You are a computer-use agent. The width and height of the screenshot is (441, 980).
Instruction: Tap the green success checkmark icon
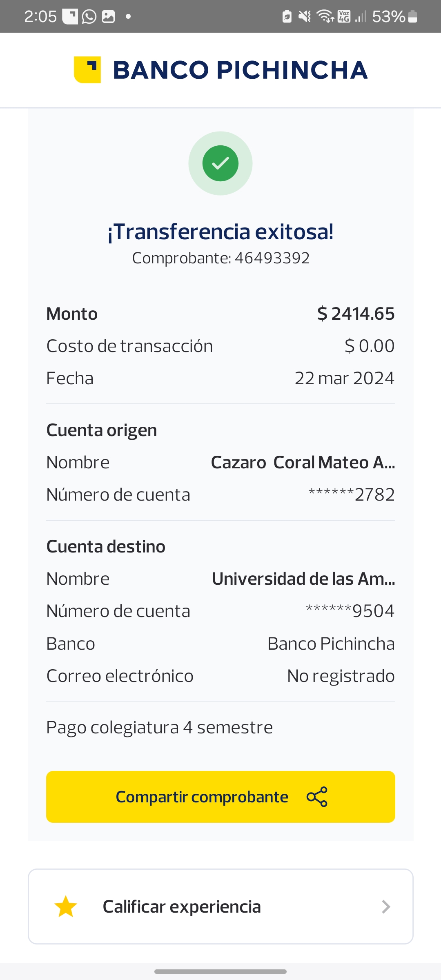[x=220, y=163]
